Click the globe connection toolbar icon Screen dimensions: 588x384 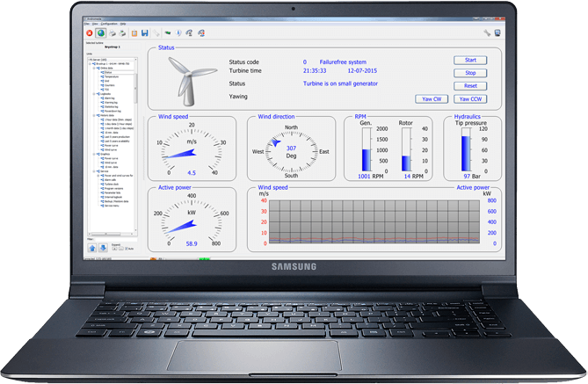coord(100,33)
